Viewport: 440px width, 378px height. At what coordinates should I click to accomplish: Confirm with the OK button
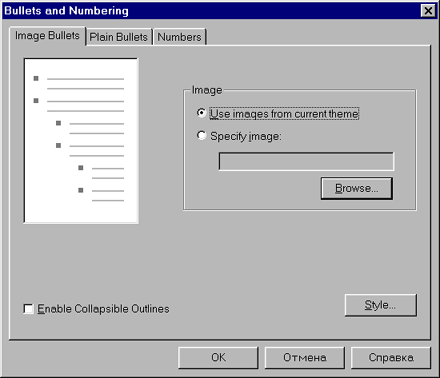coord(218,358)
